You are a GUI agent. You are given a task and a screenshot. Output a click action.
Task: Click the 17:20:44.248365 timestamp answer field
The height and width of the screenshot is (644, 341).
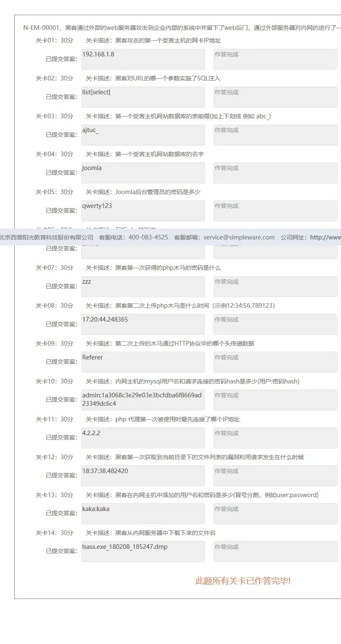point(143,324)
